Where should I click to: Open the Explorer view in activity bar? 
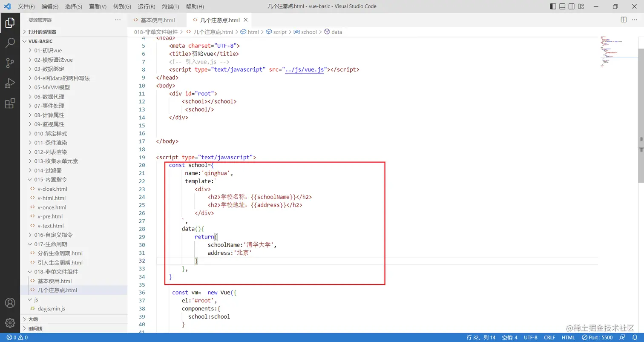(10, 23)
